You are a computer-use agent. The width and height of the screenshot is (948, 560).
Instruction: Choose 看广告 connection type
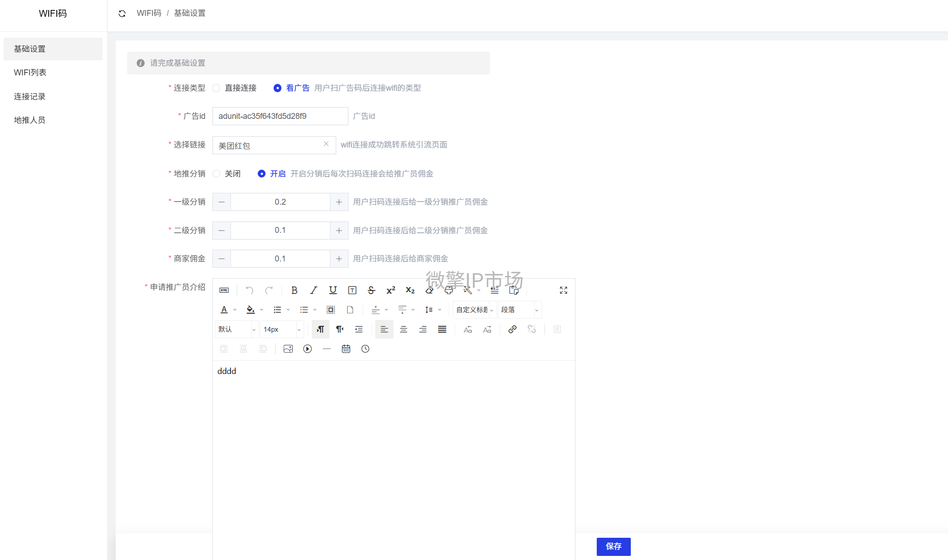point(277,88)
